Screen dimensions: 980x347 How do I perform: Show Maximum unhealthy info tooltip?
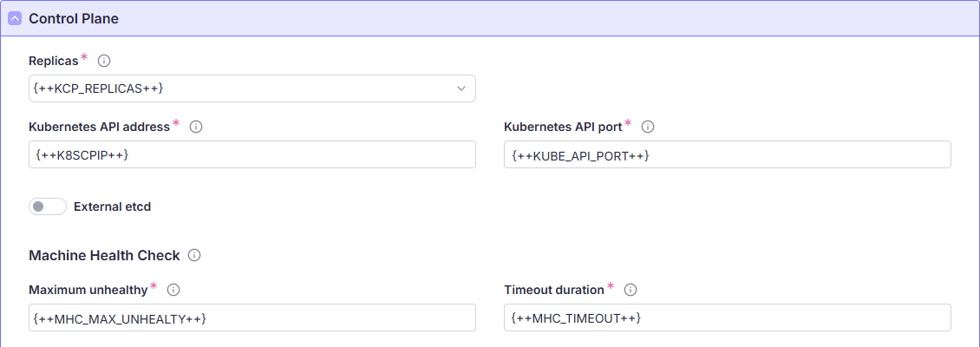pyautogui.click(x=173, y=290)
